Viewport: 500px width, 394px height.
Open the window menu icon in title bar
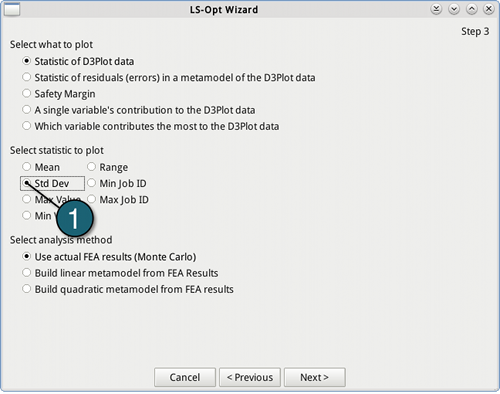(x=12, y=9)
